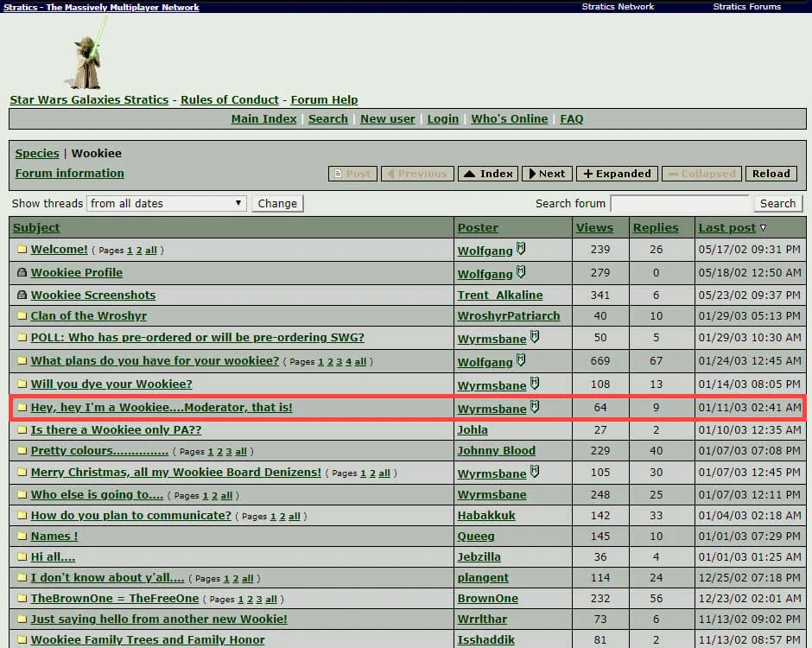Click the Search forum text field
Screen dimensions: 812x648
coord(681,203)
